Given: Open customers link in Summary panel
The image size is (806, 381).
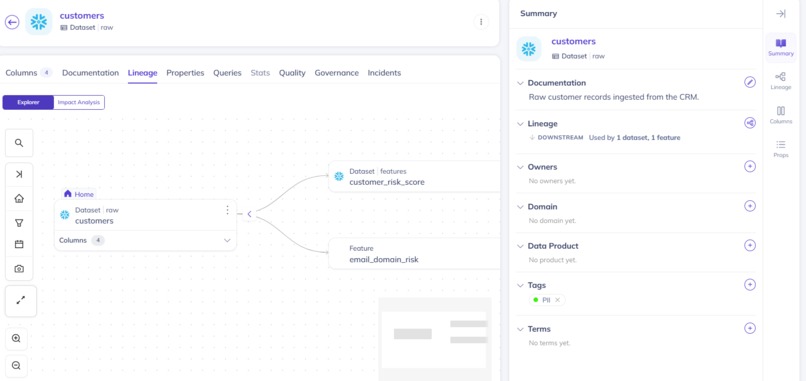Looking at the screenshot, I should coord(573,42).
